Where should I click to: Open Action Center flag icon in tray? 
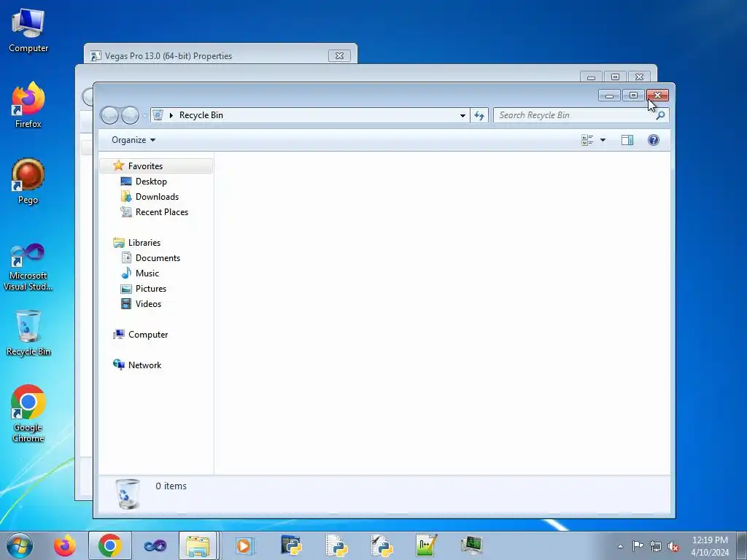(x=638, y=545)
